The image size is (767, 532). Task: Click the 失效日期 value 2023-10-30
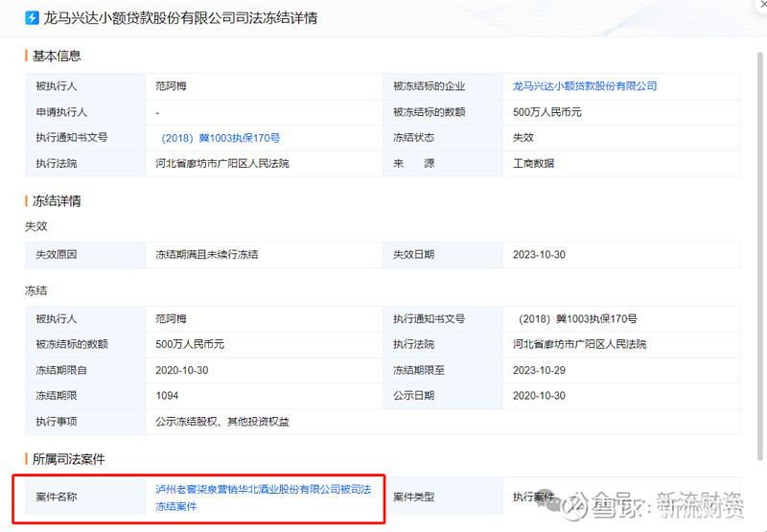tap(539, 254)
